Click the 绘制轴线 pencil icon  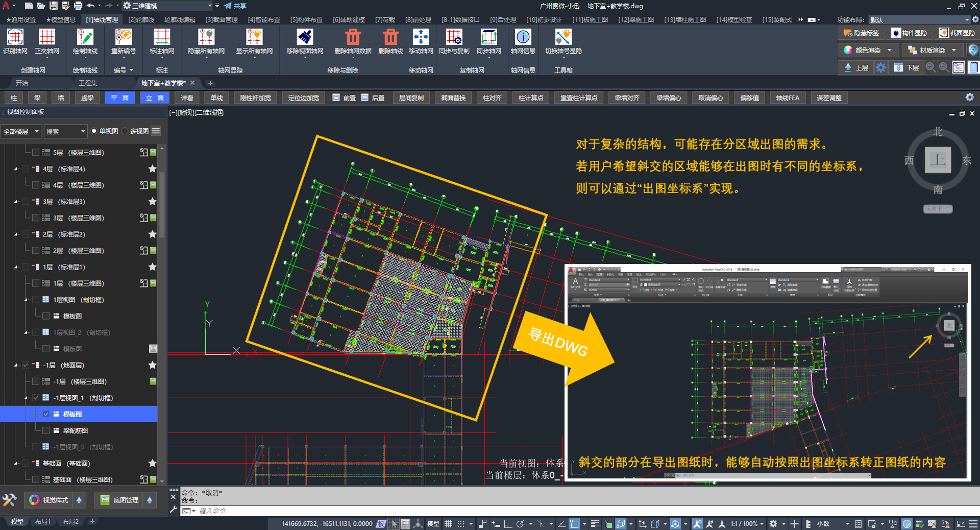85,38
